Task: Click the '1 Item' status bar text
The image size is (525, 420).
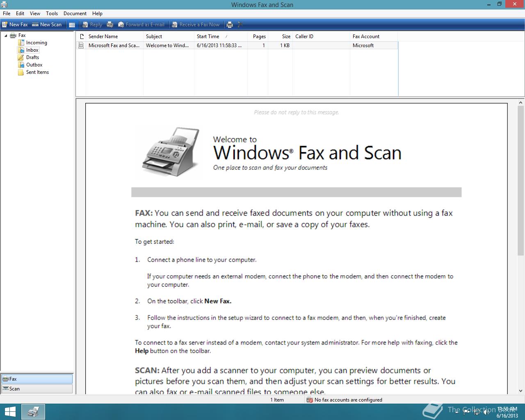Action: coord(277,400)
